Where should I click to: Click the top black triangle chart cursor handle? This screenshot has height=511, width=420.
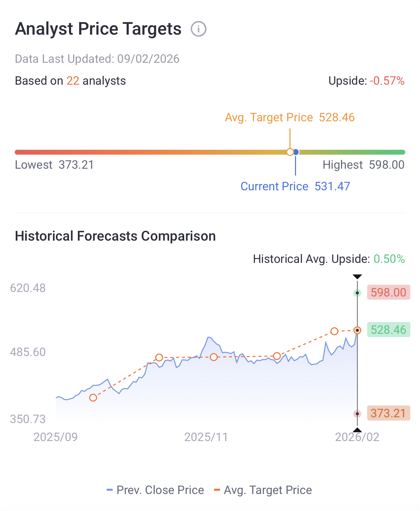click(x=357, y=277)
